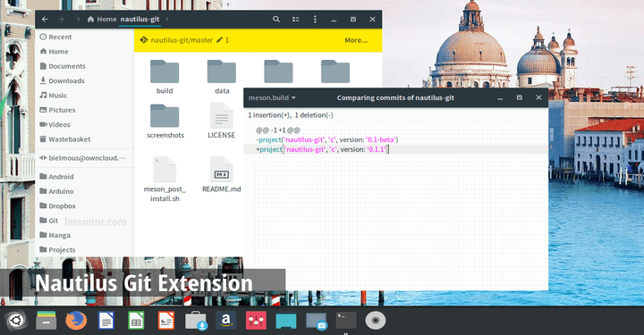Click the removed project line in the diff
The height and width of the screenshot is (335, 644).
point(327,140)
